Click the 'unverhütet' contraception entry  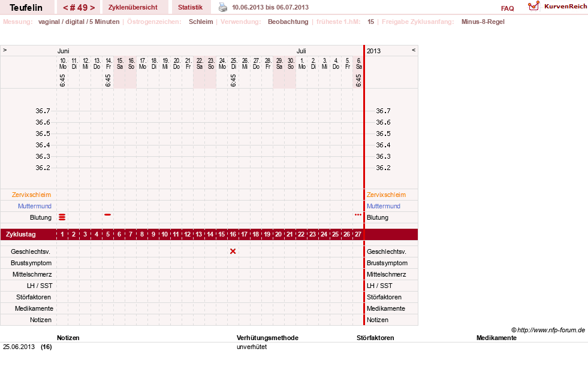coord(252,347)
